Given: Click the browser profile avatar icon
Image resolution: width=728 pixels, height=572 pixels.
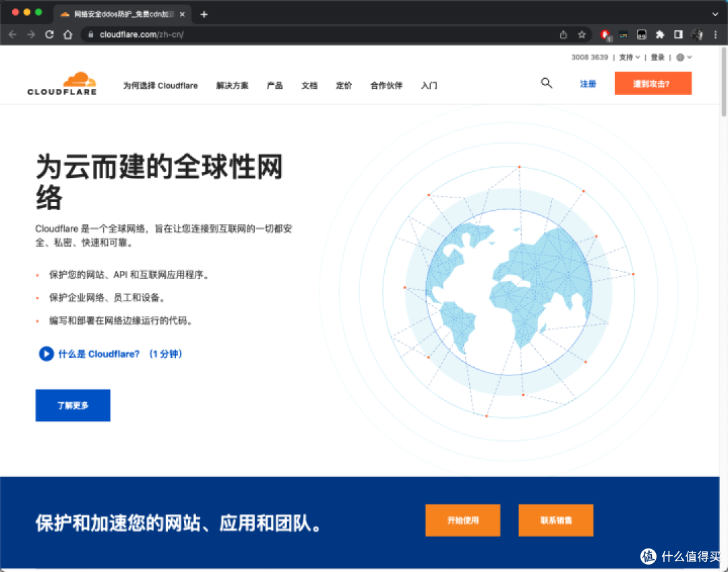Looking at the screenshot, I should 697,34.
